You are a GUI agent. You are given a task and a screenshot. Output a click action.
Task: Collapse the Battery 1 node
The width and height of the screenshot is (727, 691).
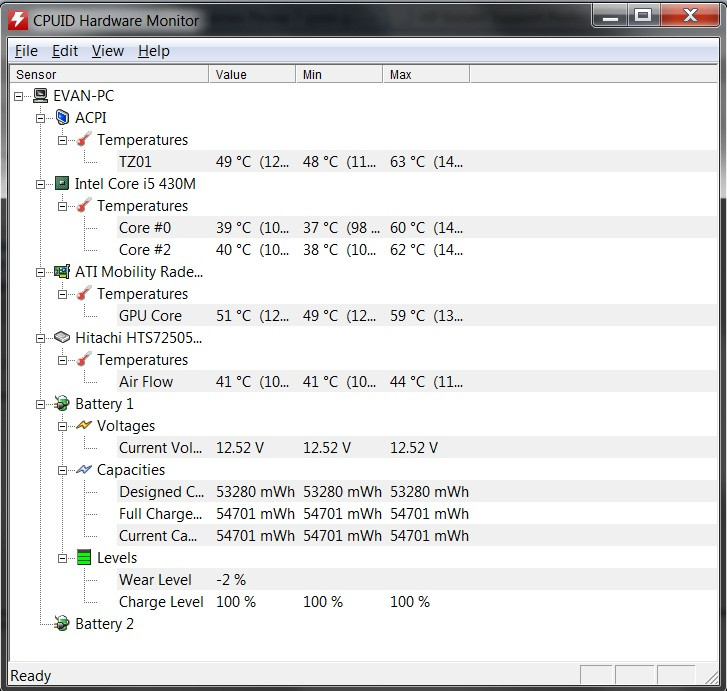tap(40, 404)
